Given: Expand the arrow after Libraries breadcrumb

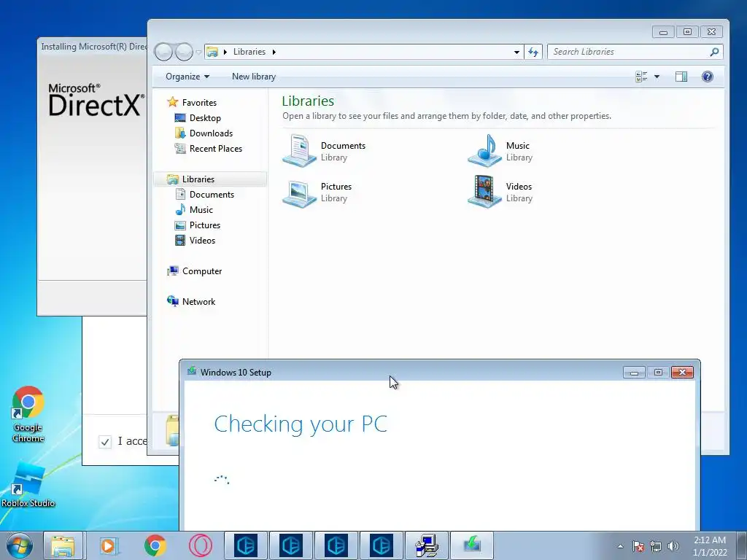Looking at the screenshot, I should pos(274,52).
